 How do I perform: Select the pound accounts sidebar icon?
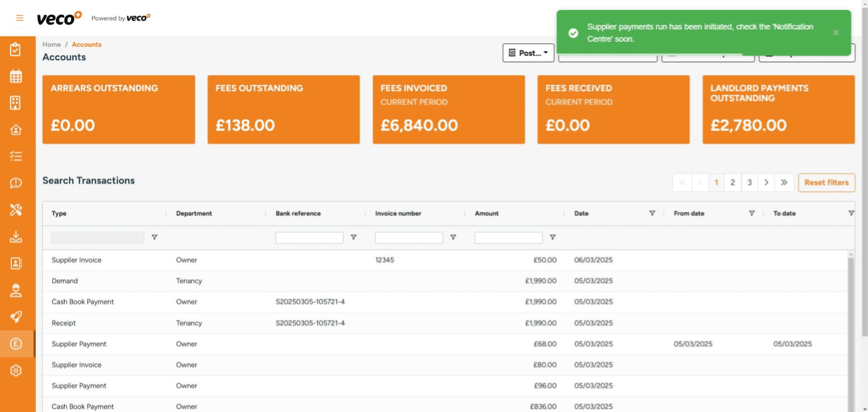[x=16, y=344]
